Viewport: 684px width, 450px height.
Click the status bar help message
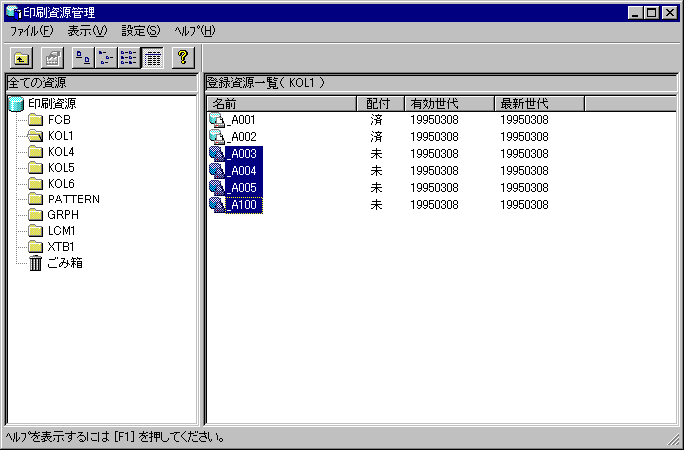tap(116, 437)
